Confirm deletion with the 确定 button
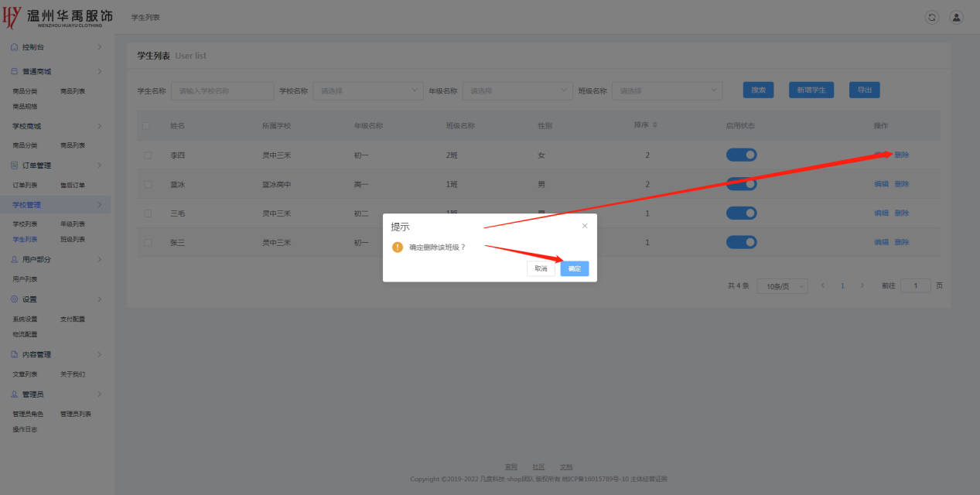The height and width of the screenshot is (495, 980). pos(574,268)
